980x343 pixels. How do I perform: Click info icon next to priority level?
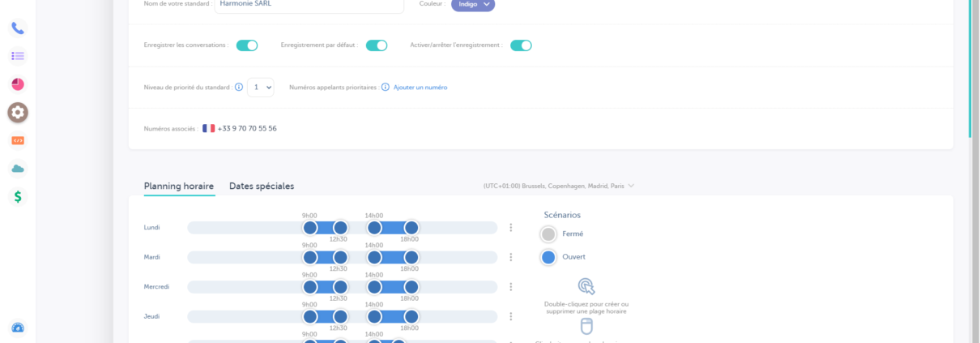click(239, 87)
